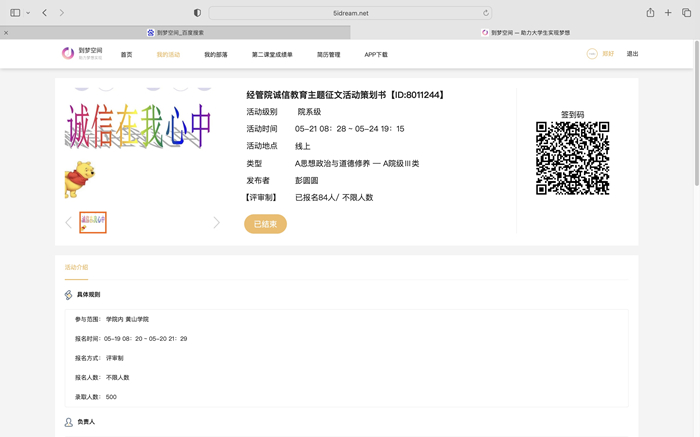Show next image with right chevron

coord(217,223)
